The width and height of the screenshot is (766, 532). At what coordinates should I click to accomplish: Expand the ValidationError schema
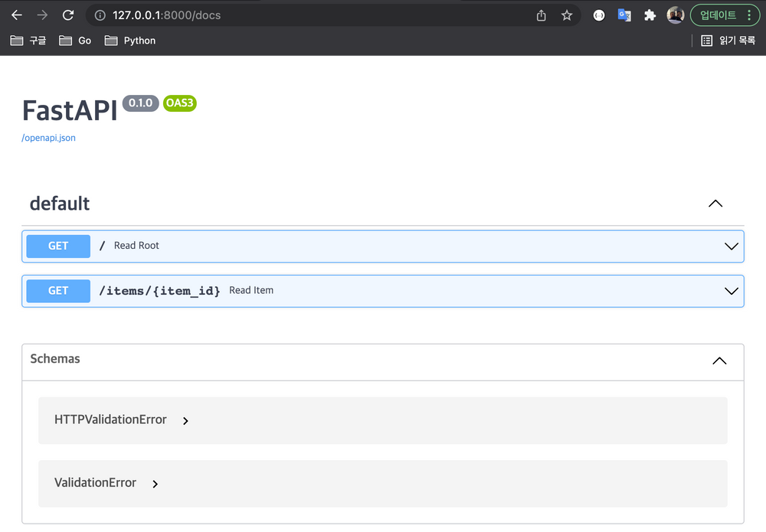click(155, 484)
